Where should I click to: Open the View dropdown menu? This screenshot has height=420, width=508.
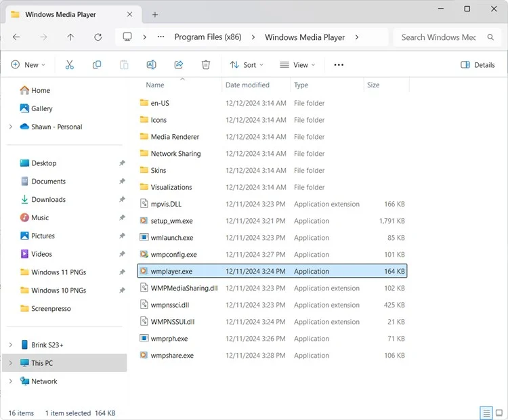(x=297, y=65)
